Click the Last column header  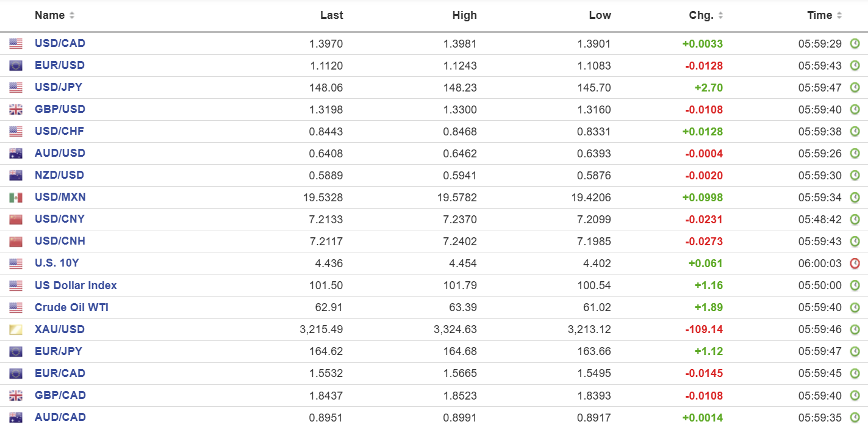(x=331, y=15)
